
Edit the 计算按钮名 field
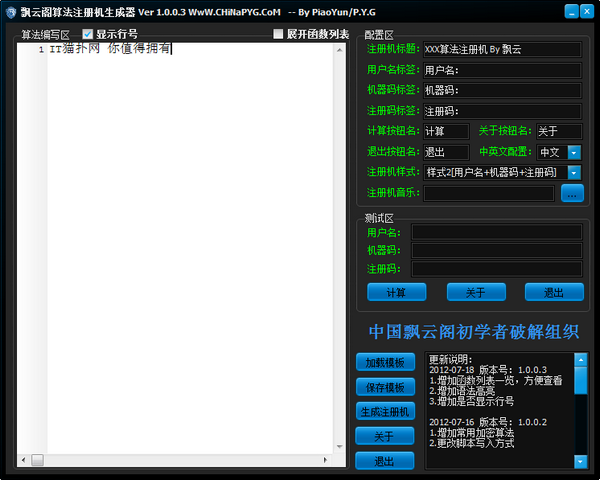(x=446, y=131)
